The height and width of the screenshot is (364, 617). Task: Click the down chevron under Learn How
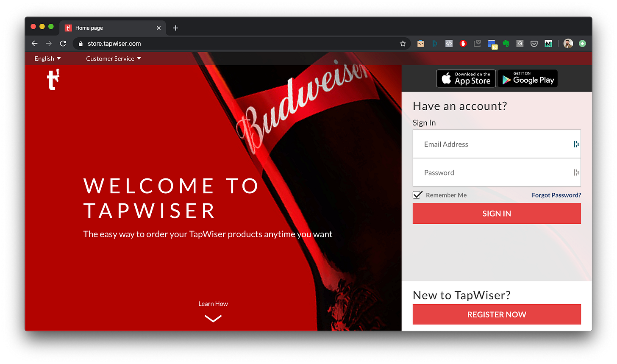click(x=213, y=318)
